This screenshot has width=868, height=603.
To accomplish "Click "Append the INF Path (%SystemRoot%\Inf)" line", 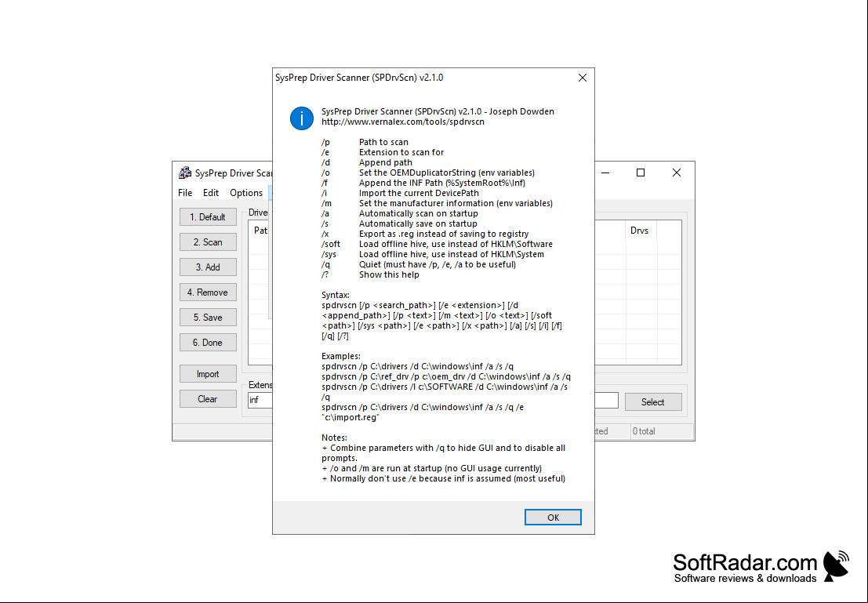I will (442, 183).
